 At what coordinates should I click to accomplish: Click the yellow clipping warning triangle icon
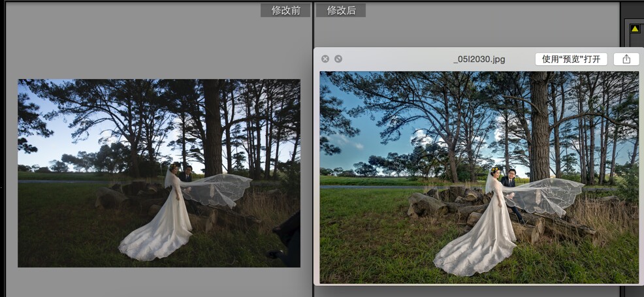(635, 29)
